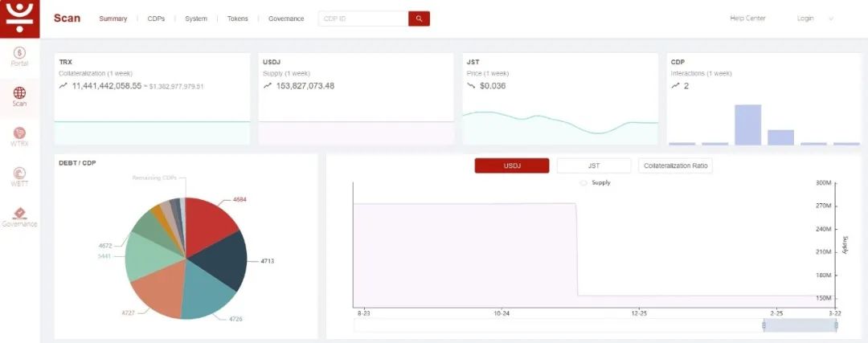
Task: Click the USDJ supply trend arrow icon
Action: (x=268, y=86)
